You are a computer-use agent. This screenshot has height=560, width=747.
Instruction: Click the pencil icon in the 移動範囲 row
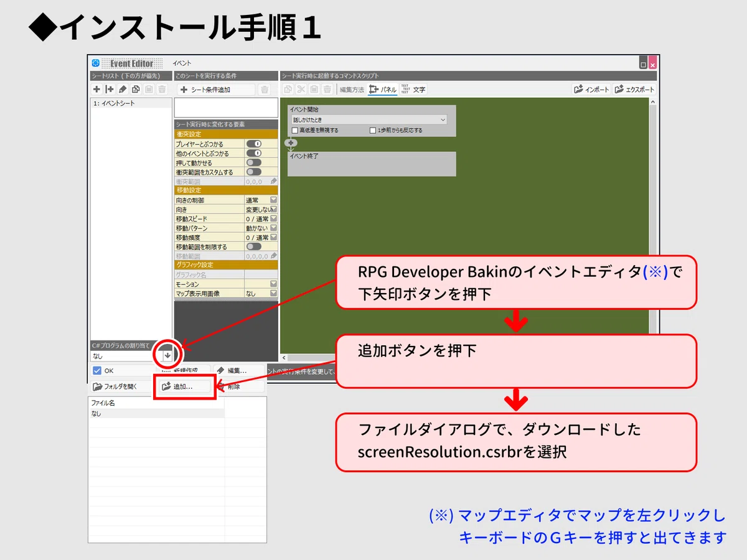[274, 256]
